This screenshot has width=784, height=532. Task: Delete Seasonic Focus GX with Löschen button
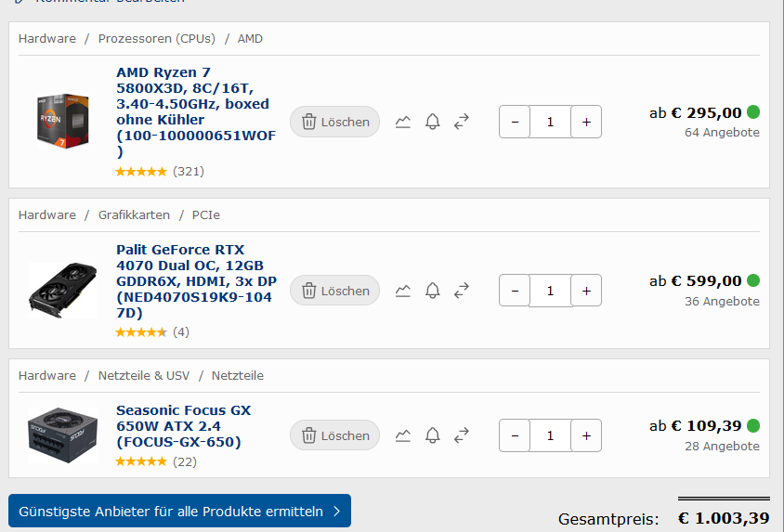click(x=335, y=435)
